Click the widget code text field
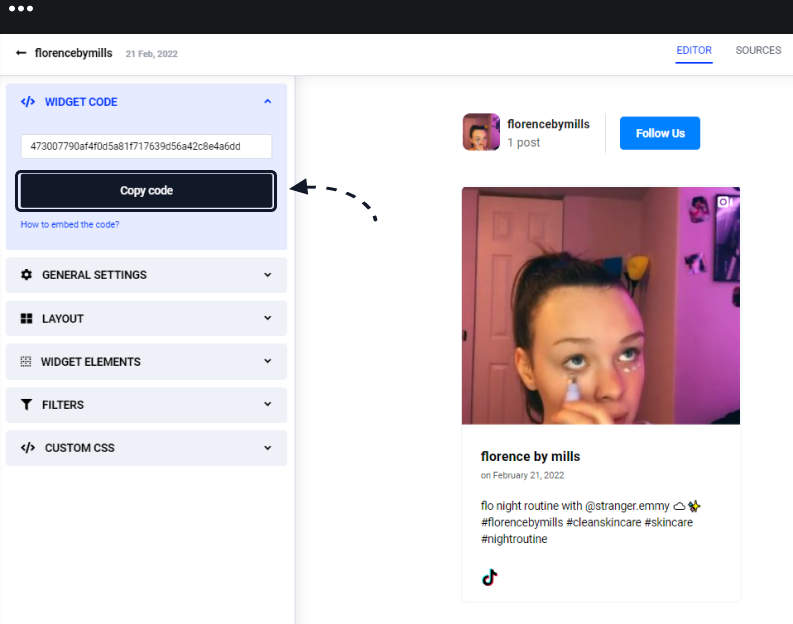793x624 pixels. point(146,146)
